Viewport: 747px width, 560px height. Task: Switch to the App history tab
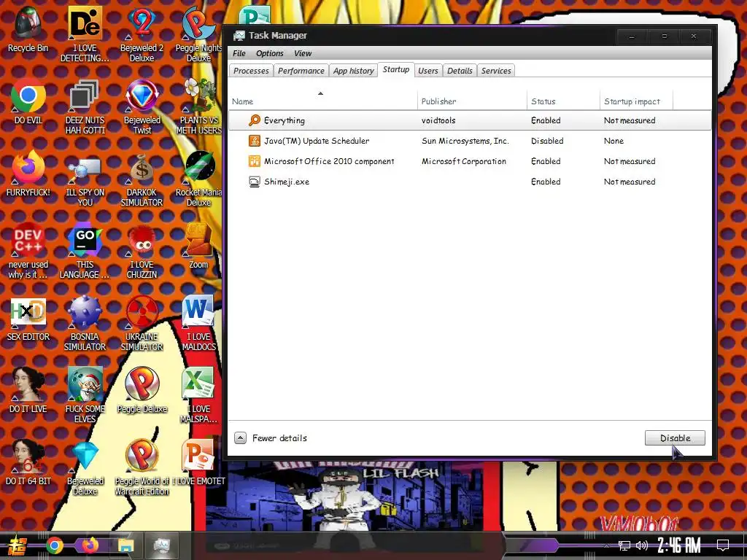tap(354, 71)
